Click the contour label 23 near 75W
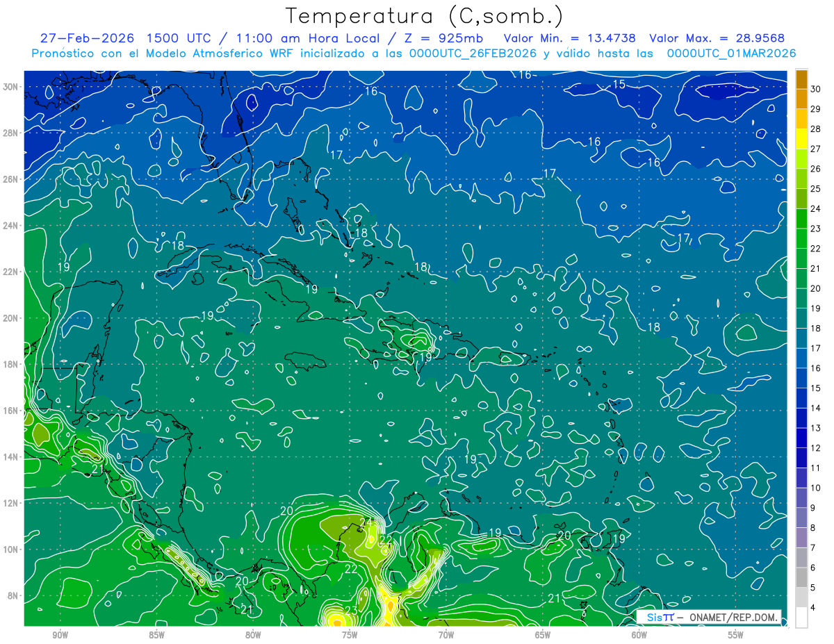This screenshot has width=834, height=644. click(x=351, y=611)
